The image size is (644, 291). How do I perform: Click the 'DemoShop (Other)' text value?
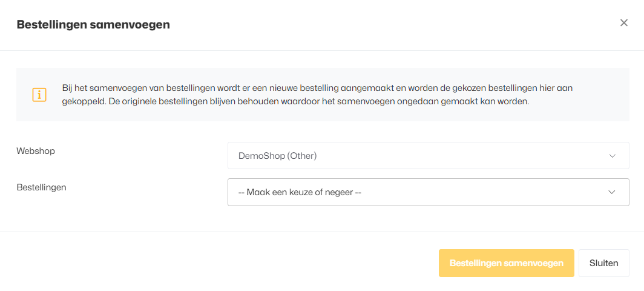(x=278, y=156)
